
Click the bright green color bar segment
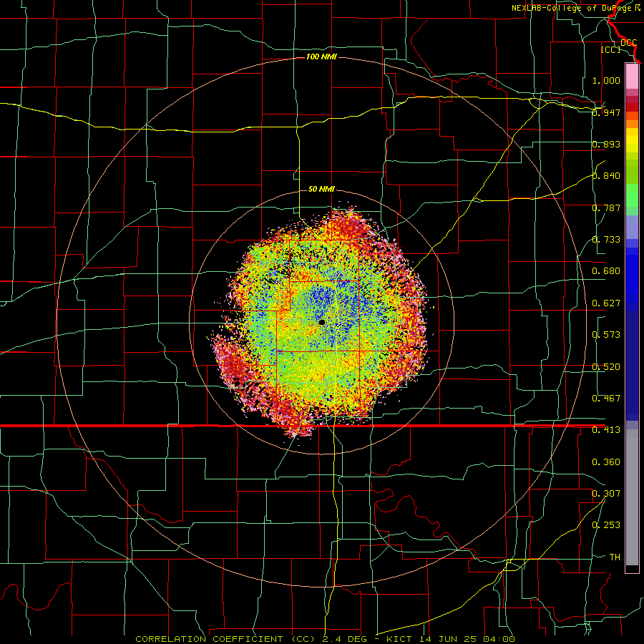click(632, 195)
